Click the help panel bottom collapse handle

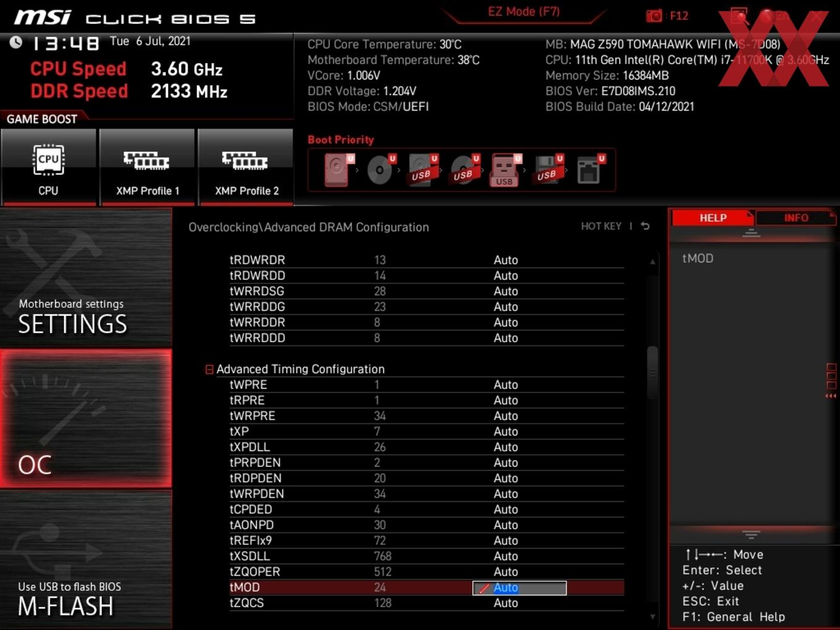coord(751,534)
